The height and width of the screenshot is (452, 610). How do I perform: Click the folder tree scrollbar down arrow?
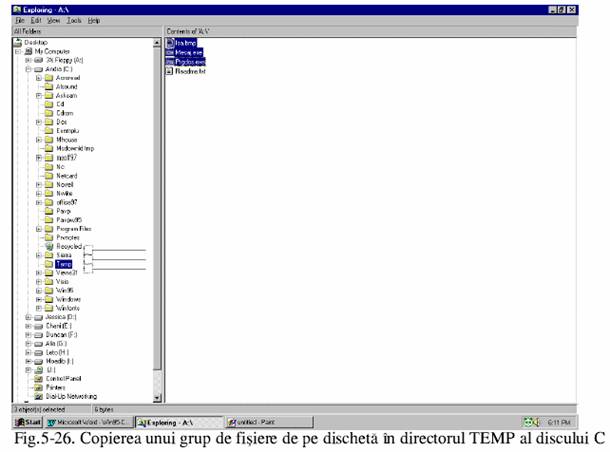click(x=157, y=398)
